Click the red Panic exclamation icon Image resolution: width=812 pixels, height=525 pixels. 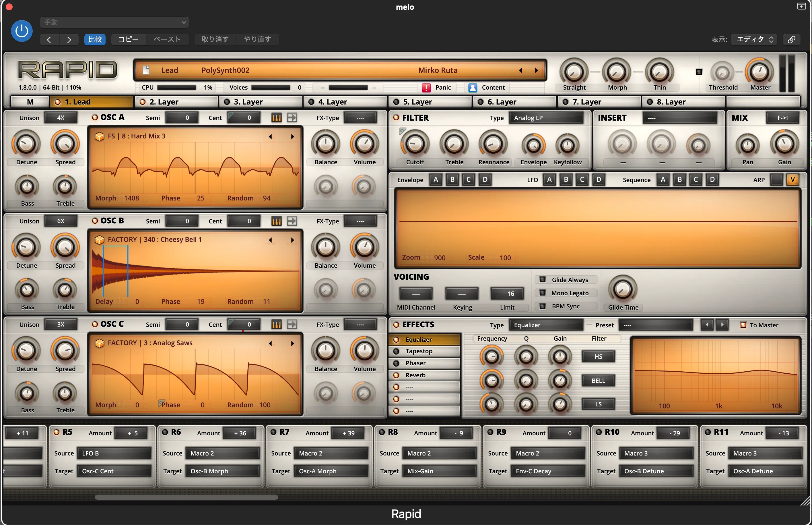click(426, 88)
